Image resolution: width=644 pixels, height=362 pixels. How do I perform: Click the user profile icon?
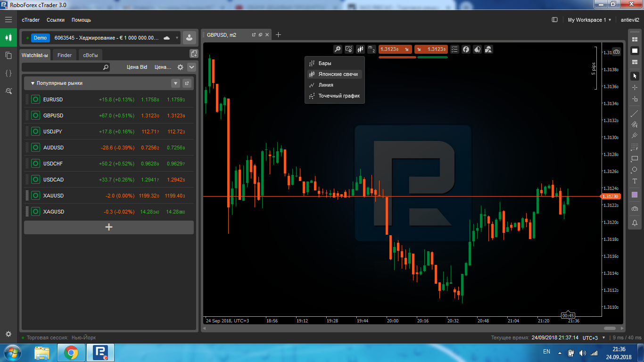pyautogui.click(x=190, y=38)
